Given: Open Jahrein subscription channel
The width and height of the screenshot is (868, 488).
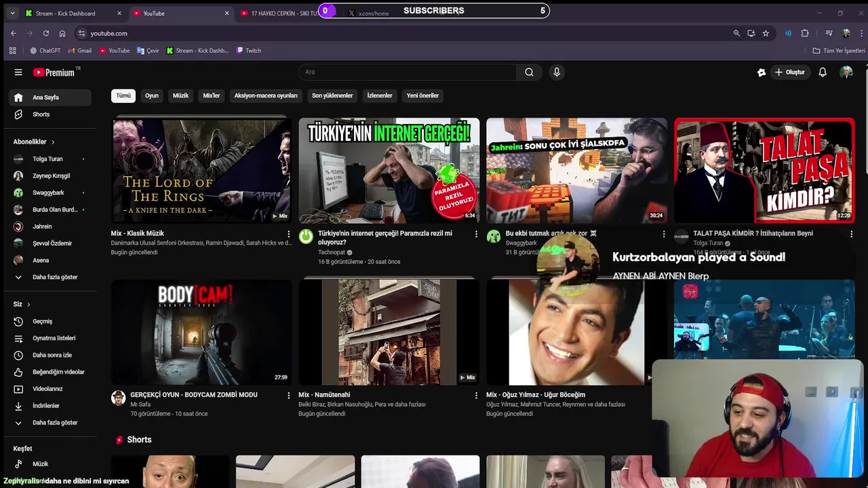Looking at the screenshot, I should tap(50, 227).
